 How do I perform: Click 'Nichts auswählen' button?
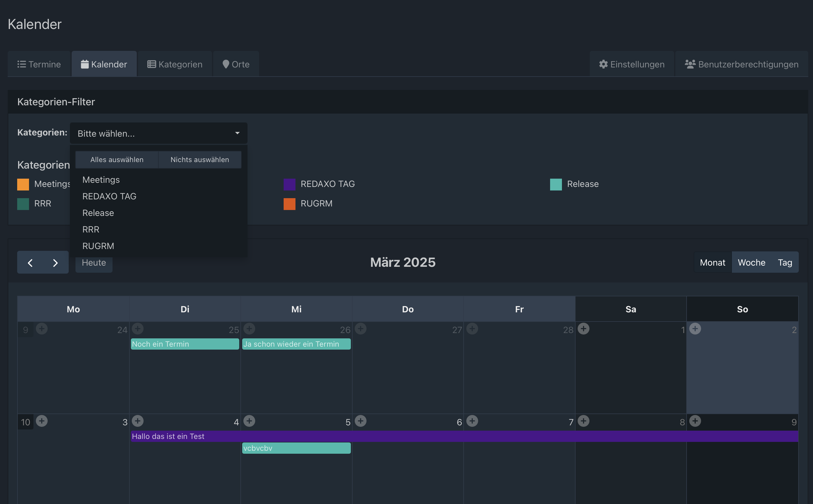point(200,160)
